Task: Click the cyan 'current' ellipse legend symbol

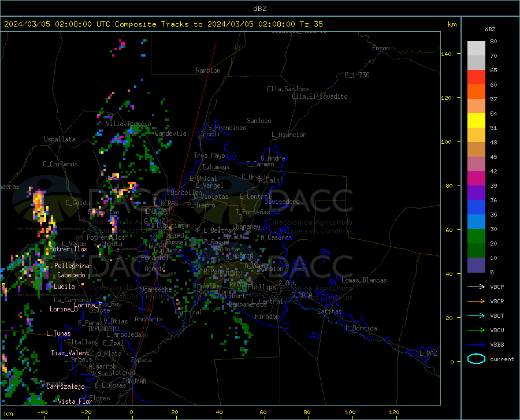Action: coord(476,359)
